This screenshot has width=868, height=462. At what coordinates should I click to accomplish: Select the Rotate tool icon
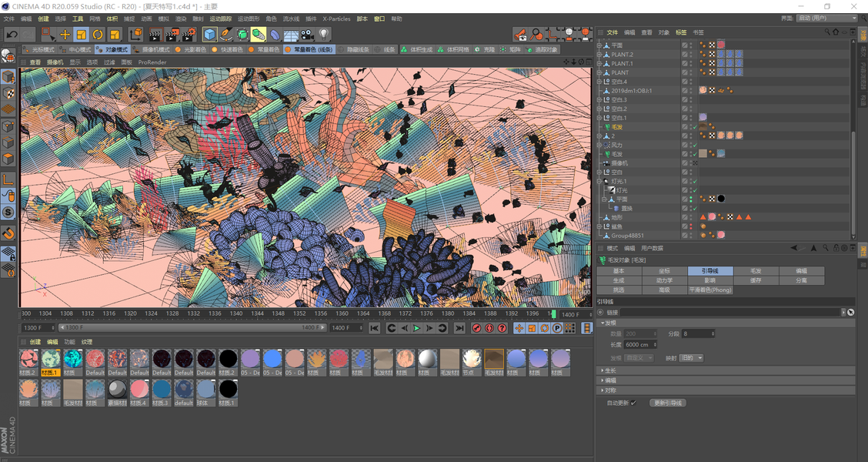pyautogui.click(x=98, y=35)
